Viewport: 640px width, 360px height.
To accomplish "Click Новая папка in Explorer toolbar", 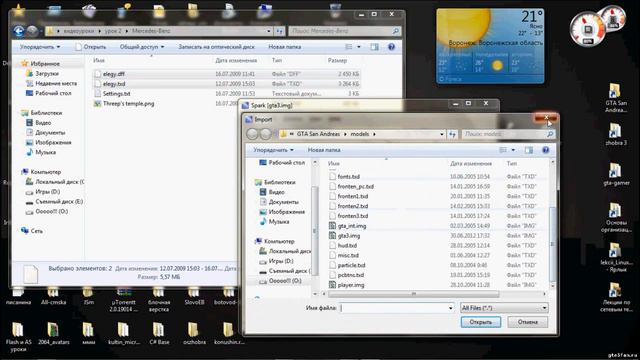I will pyautogui.click(x=284, y=47).
